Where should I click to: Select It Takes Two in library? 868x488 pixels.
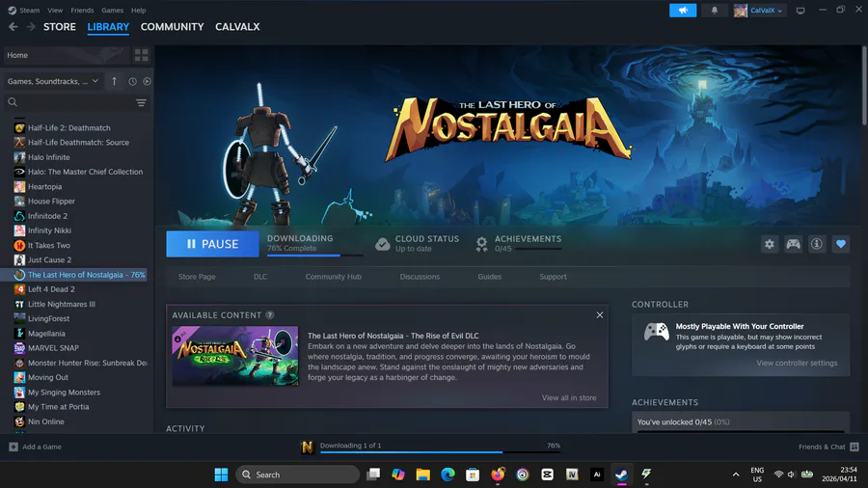pyautogui.click(x=49, y=245)
